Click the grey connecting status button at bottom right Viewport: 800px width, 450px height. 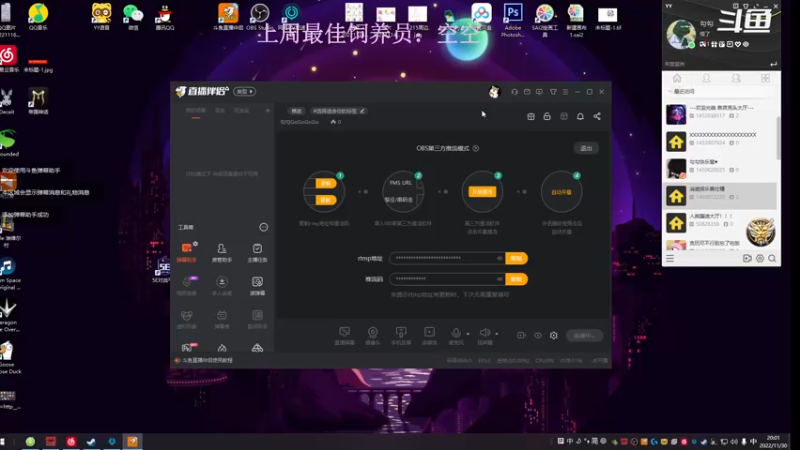(x=585, y=336)
